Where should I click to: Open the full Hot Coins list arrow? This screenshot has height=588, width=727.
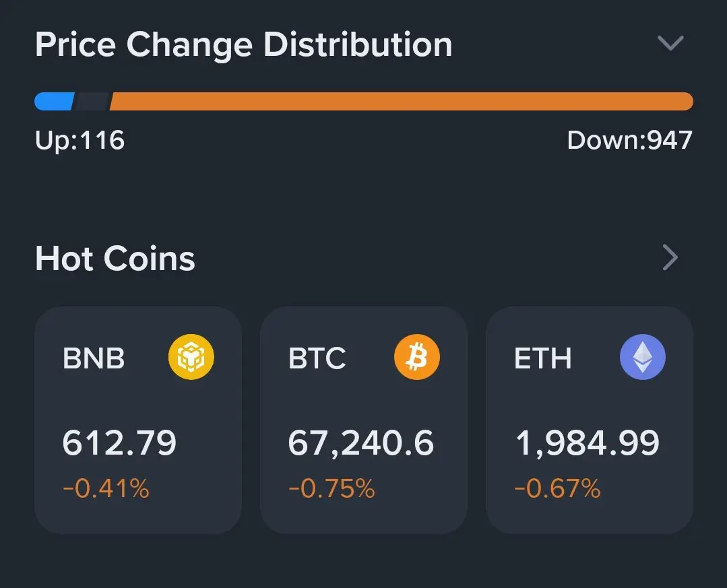click(x=670, y=257)
